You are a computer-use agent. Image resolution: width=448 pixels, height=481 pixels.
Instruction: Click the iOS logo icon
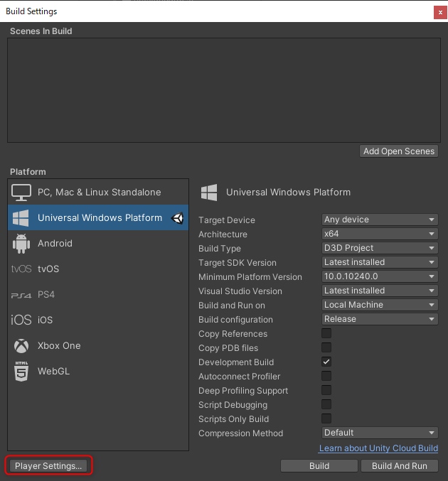tap(21, 320)
